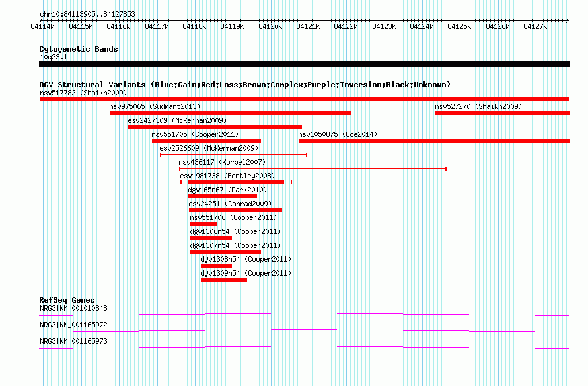This screenshot has width=588, height=386.
Task: Click the DGV Structural Variants track title
Action: [245, 85]
